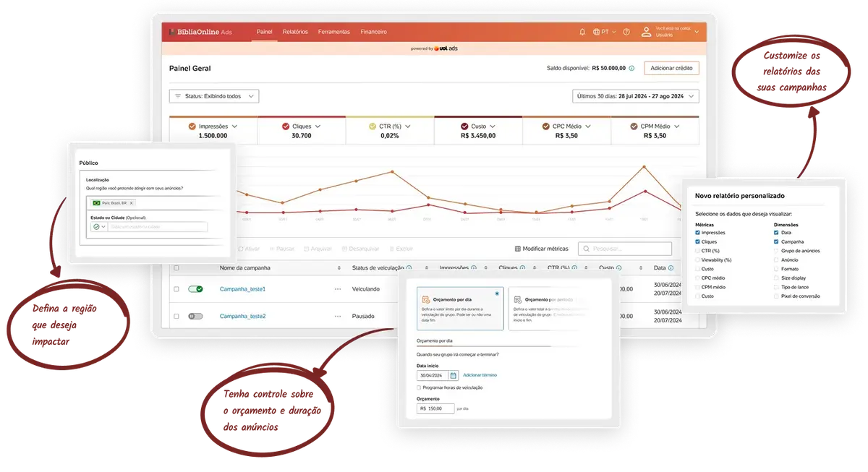Check the Campanha_teste2 row checkbox
Viewport: 868px width, 472px height.
coord(176,316)
